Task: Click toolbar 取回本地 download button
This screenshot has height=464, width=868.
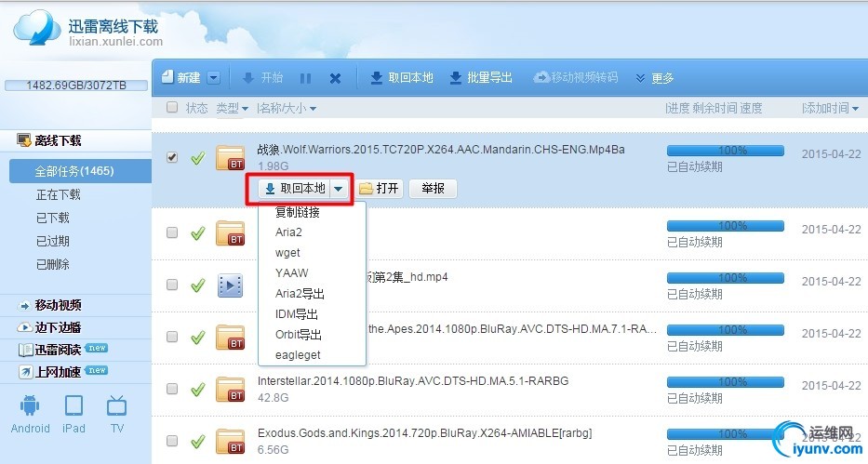Action: click(402, 77)
